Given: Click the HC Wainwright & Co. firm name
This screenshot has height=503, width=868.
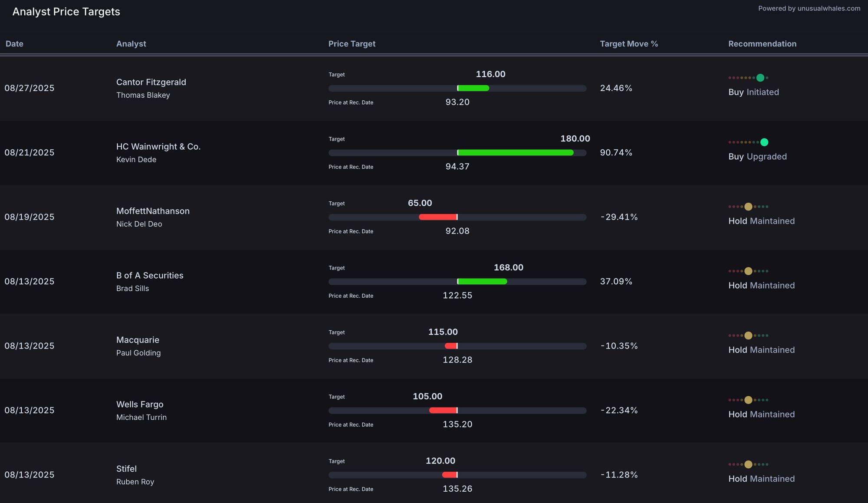Looking at the screenshot, I should [x=158, y=147].
